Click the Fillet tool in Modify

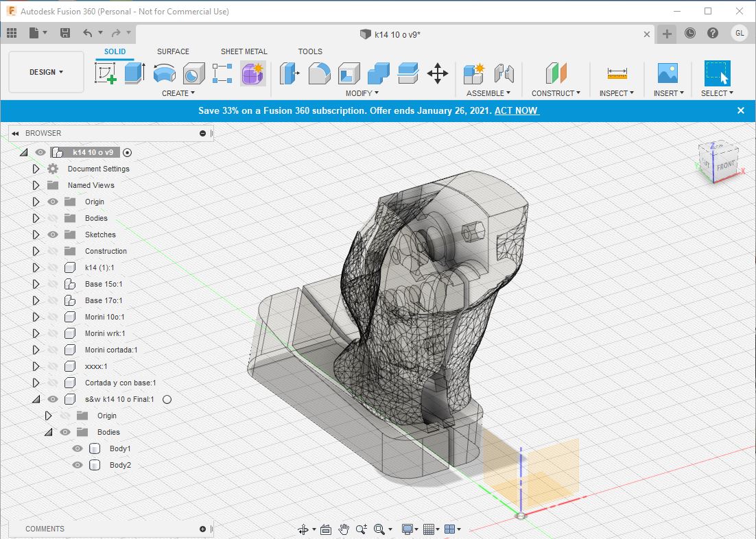pos(318,73)
